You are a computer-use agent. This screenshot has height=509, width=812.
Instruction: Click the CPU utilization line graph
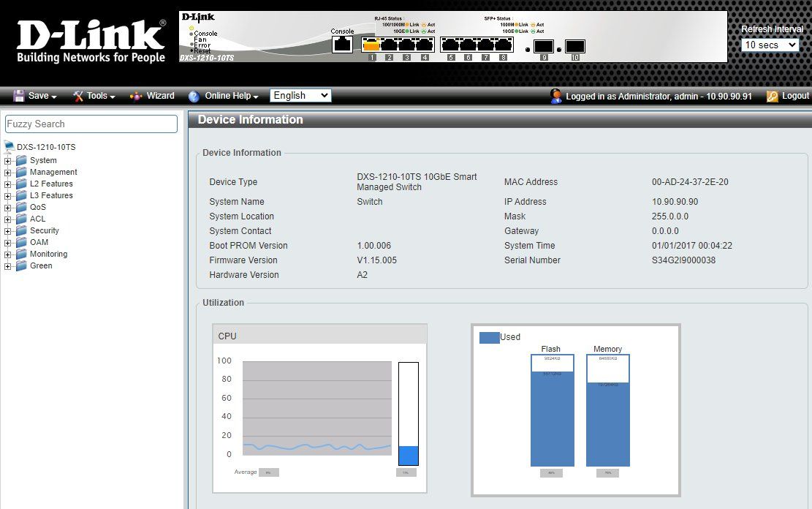coord(317,409)
